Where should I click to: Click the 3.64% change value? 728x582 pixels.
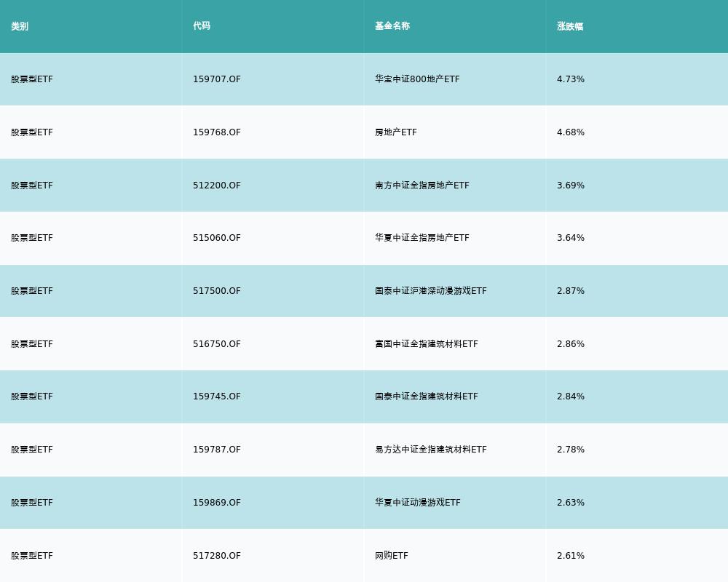(x=571, y=238)
